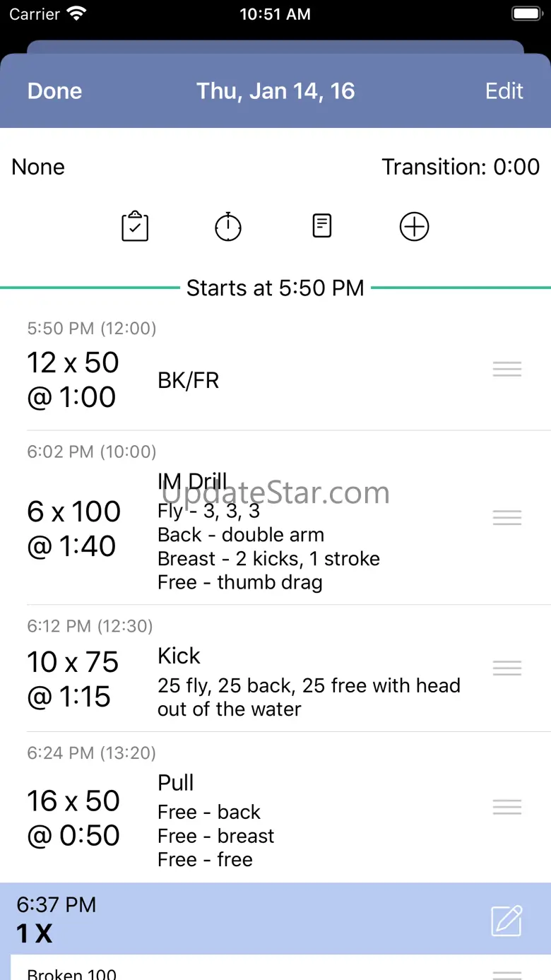Tap the plus circle add icon
The width and height of the screenshot is (551, 980).
point(415,227)
